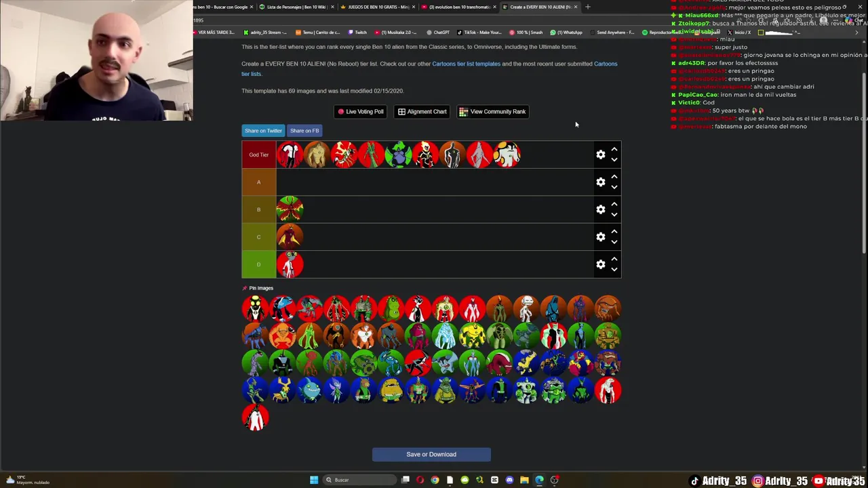Move B tier row up with arrow

click(x=614, y=204)
